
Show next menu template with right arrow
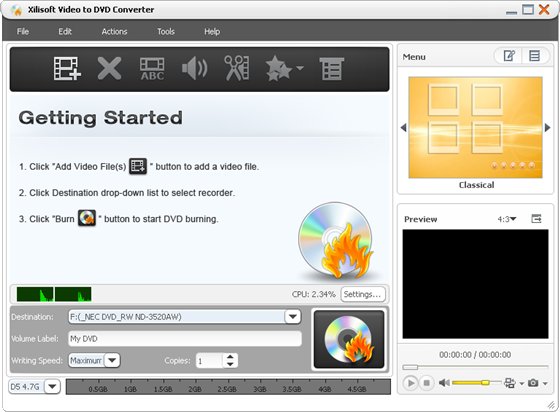coord(548,127)
